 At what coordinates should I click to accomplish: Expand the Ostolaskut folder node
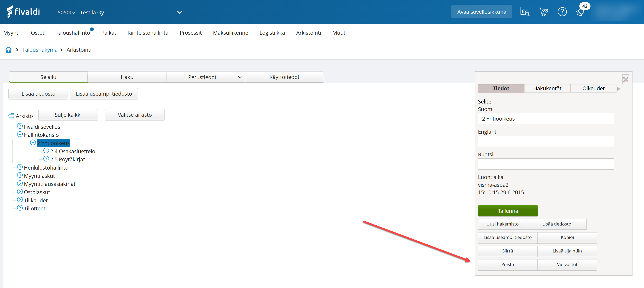point(20,192)
